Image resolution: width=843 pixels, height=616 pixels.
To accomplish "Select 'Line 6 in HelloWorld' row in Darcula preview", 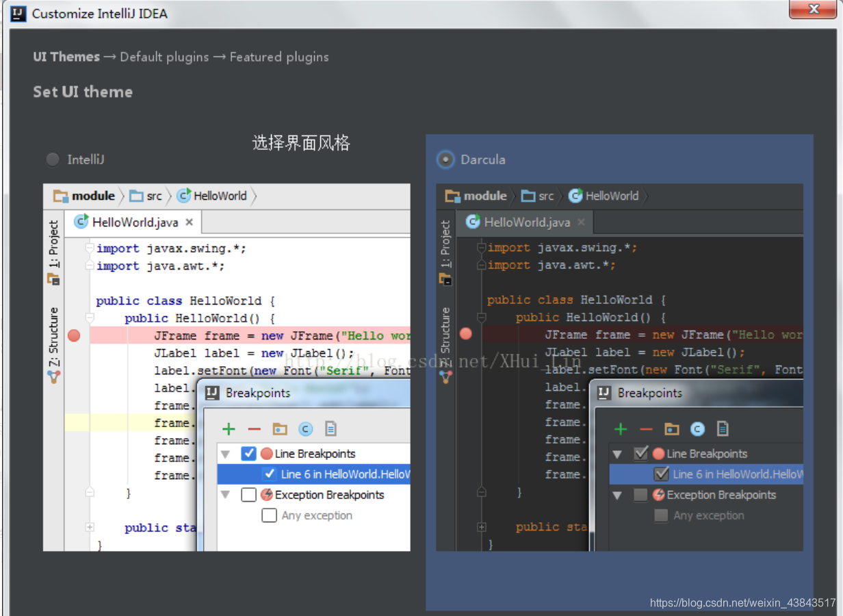I will click(706, 474).
